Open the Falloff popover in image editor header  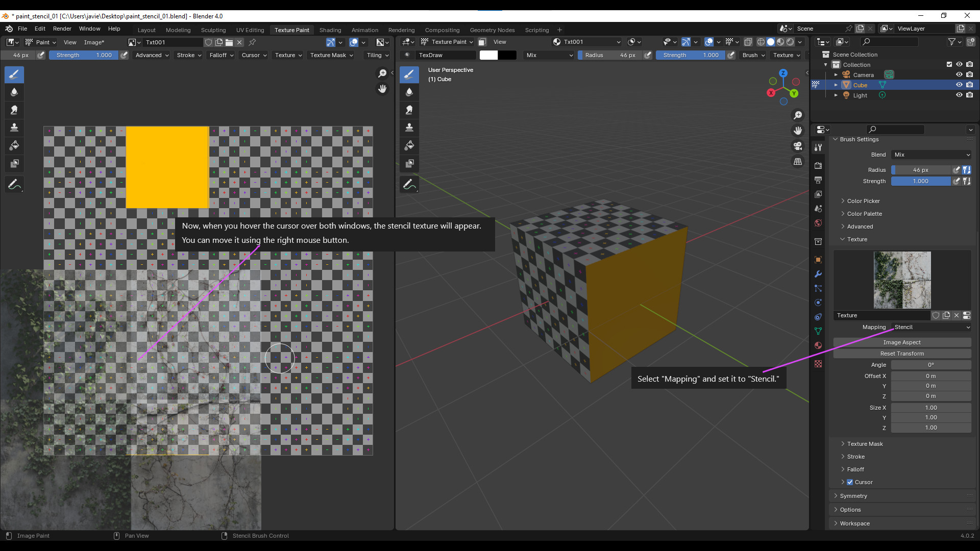click(x=221, y=55)
